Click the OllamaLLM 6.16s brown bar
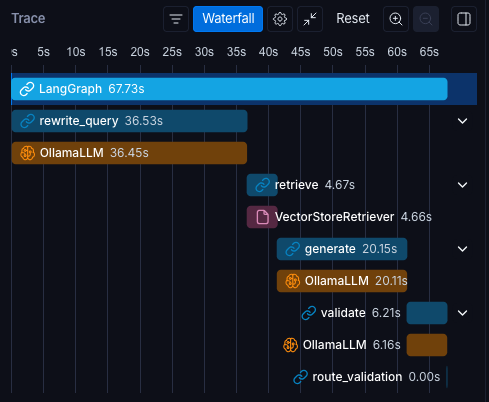 427,345
